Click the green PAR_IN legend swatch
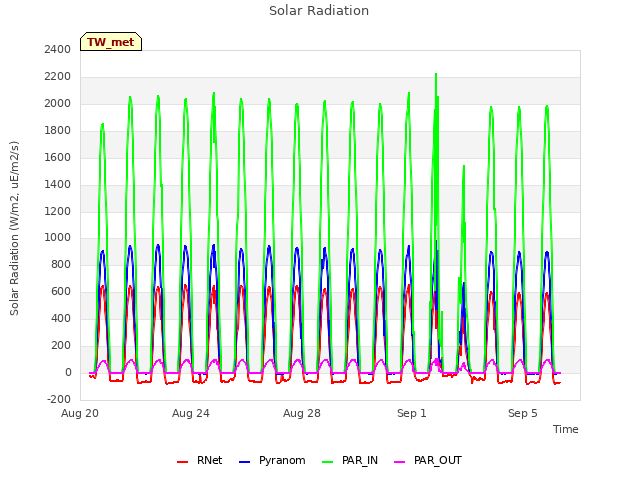Image resolution: width=640 pixels, height=480 pixels. 328,462
